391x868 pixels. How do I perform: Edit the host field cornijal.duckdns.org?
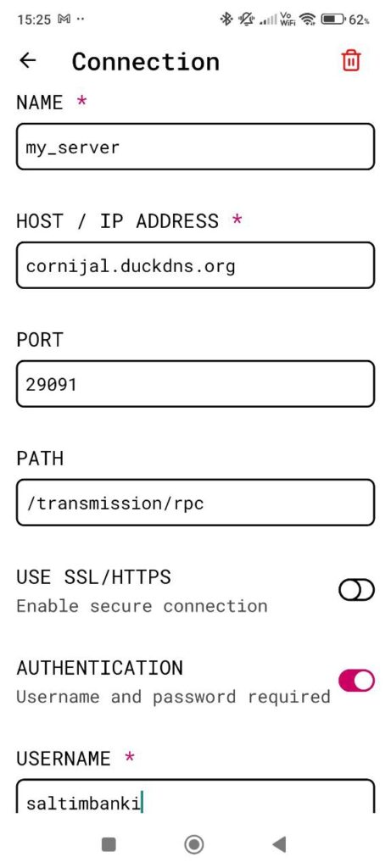(195, 265)
